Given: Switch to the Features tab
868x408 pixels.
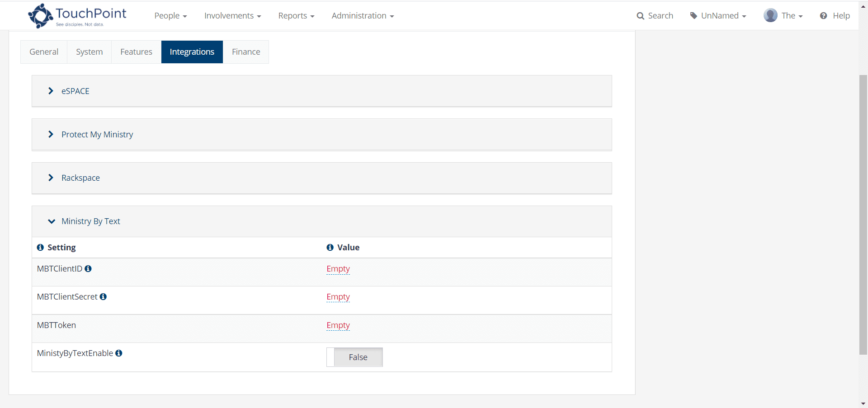Looking at the screenshot, I should pos(136,52).
